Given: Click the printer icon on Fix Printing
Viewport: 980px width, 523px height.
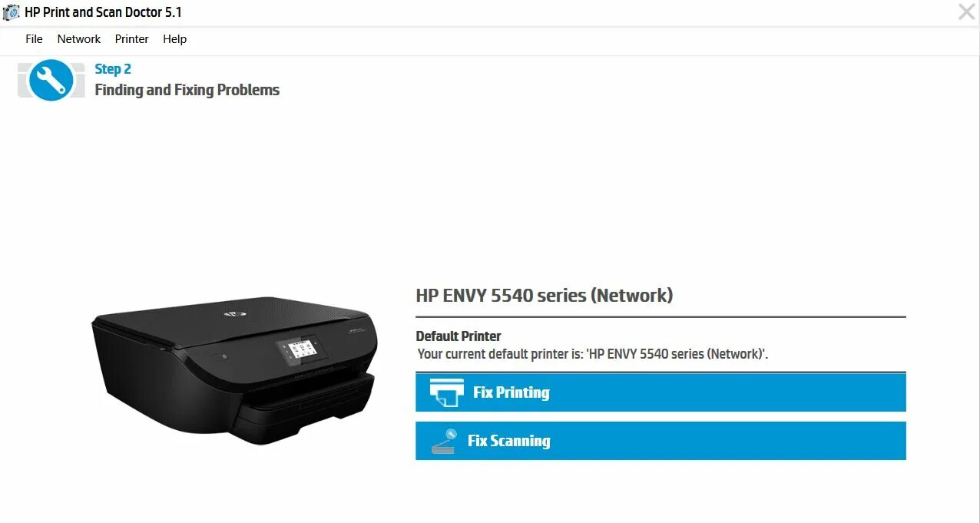Looking at the screenshot, I should tap(446, 392).
